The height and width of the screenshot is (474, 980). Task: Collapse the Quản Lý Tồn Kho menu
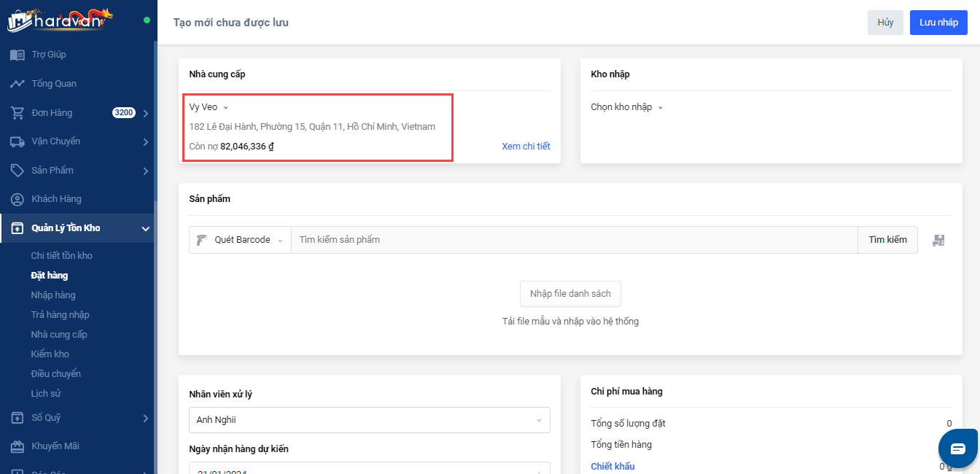coord(145,229)
